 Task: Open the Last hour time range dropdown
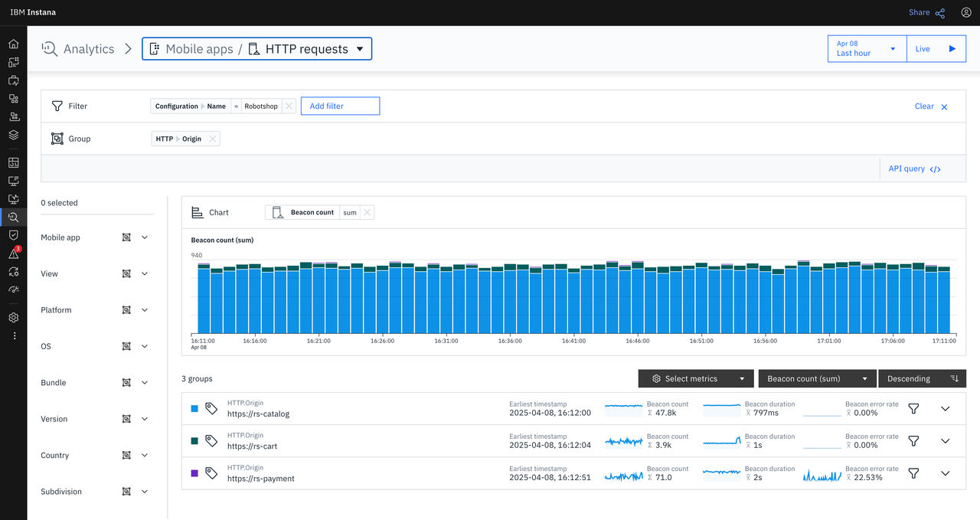pos(867,49)
